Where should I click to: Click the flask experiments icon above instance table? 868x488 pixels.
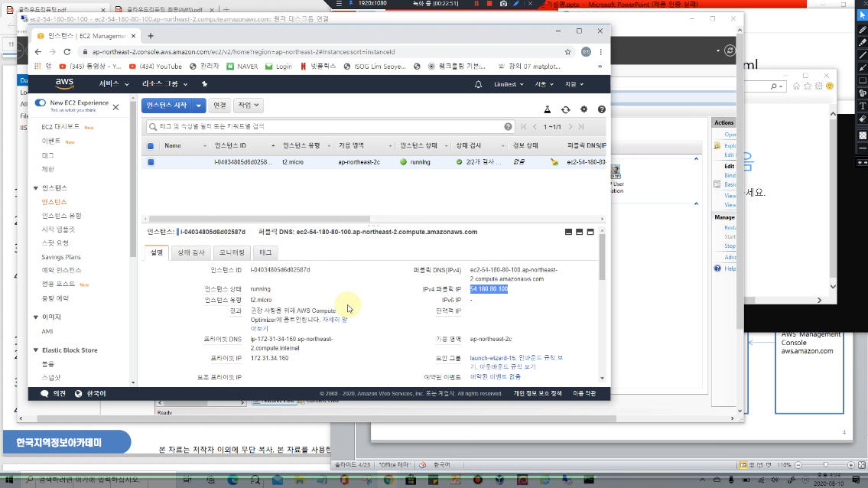pos(547,109)
